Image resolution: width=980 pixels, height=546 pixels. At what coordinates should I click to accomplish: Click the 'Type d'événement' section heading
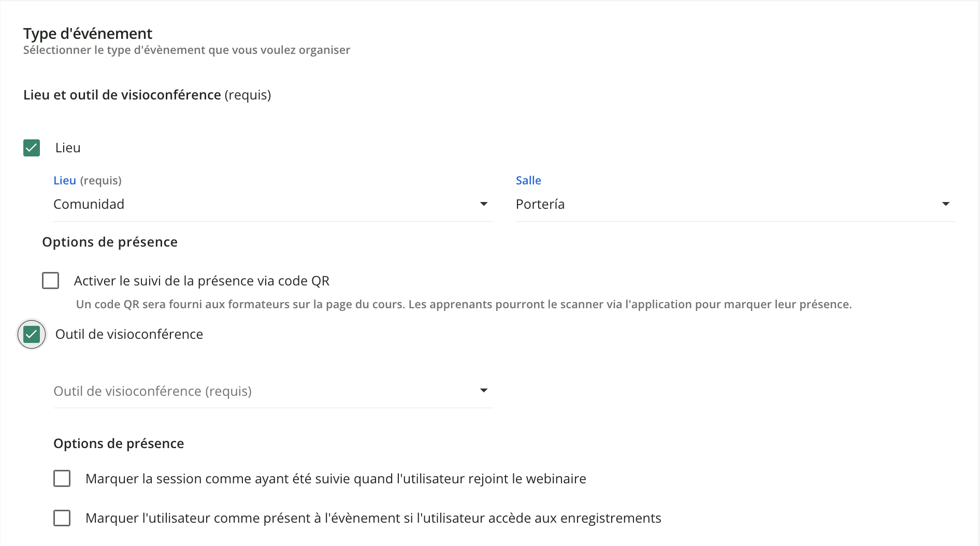[x=88, y=34]
